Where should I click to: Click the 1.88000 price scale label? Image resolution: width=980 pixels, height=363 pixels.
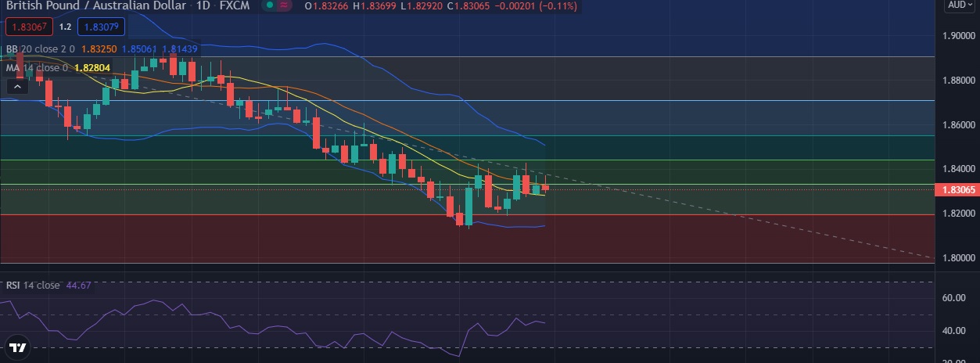958,81
